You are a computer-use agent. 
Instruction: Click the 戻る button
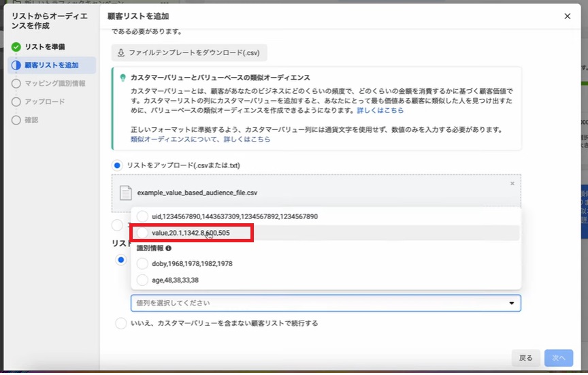(x=526, y=358)
